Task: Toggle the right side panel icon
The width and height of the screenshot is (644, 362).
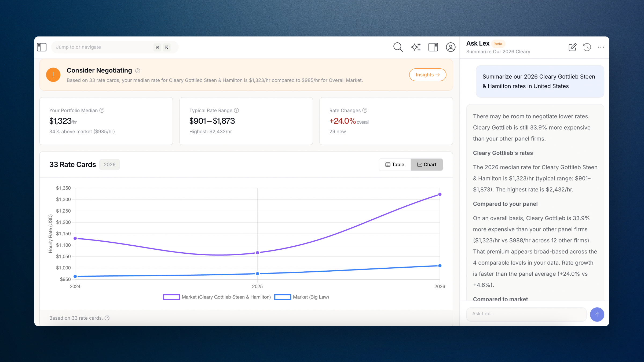Action: pos(433,47)
